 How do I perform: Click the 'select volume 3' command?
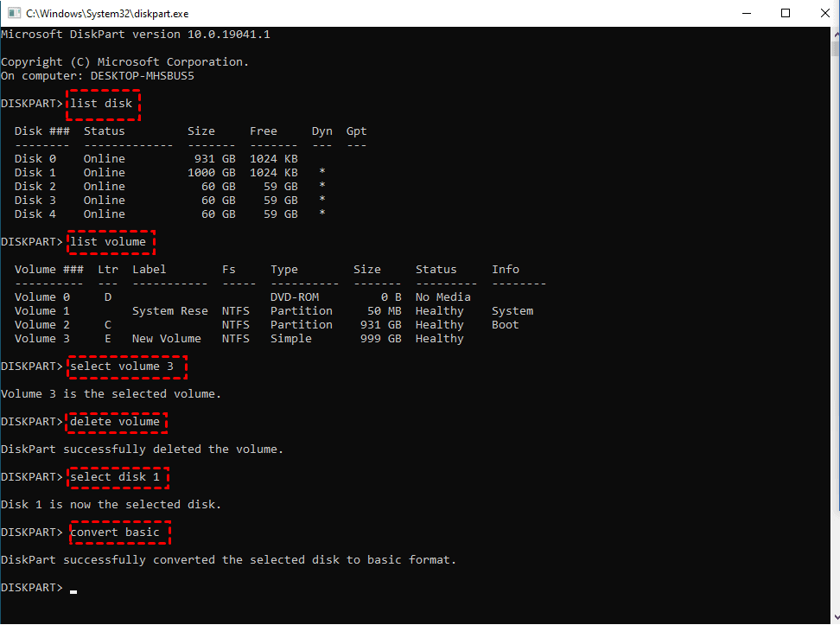pyautogui.click(x=126, y=367)
